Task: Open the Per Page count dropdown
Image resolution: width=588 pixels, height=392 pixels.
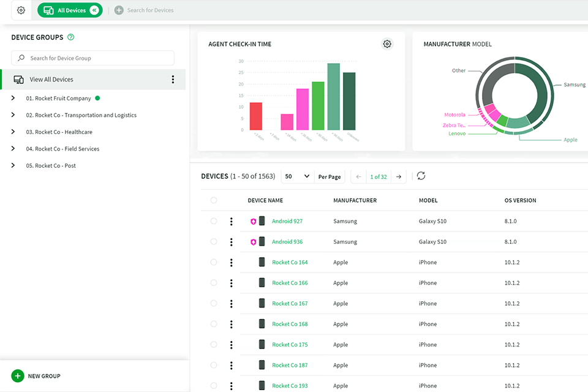Action: 296,176
